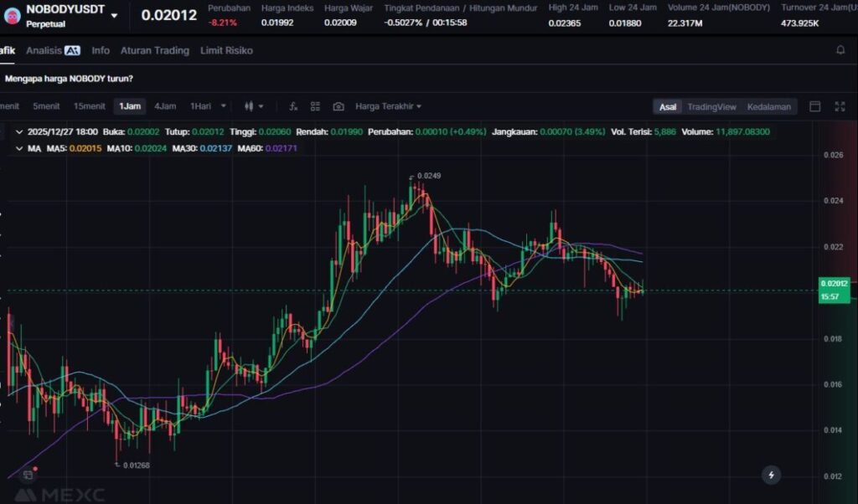Click 'Mengapa harga NOBODY turun?' link
The height and width of the screenshot is (504, 858).
(x=69, y=79)
